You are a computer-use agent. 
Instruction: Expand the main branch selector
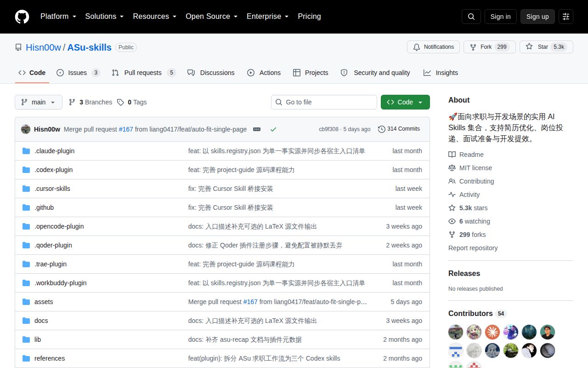39,102
